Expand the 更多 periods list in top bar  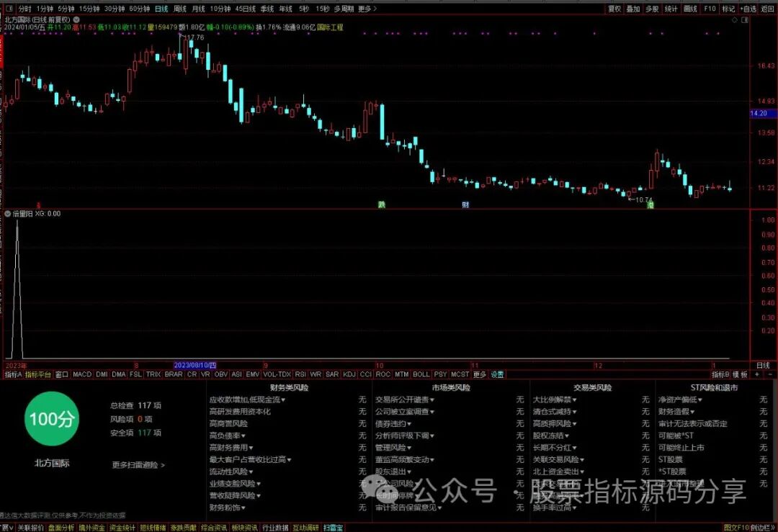point(367,9)
